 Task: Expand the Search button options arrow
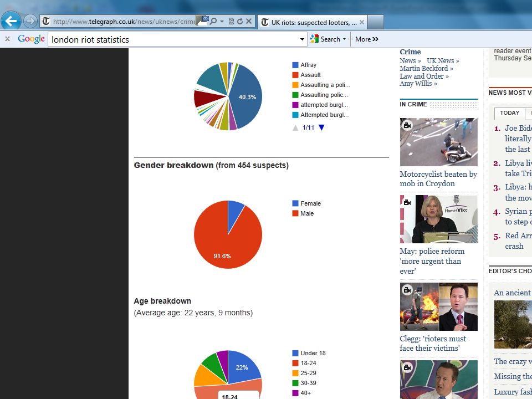pyautogui.click(x=344, y=39)
